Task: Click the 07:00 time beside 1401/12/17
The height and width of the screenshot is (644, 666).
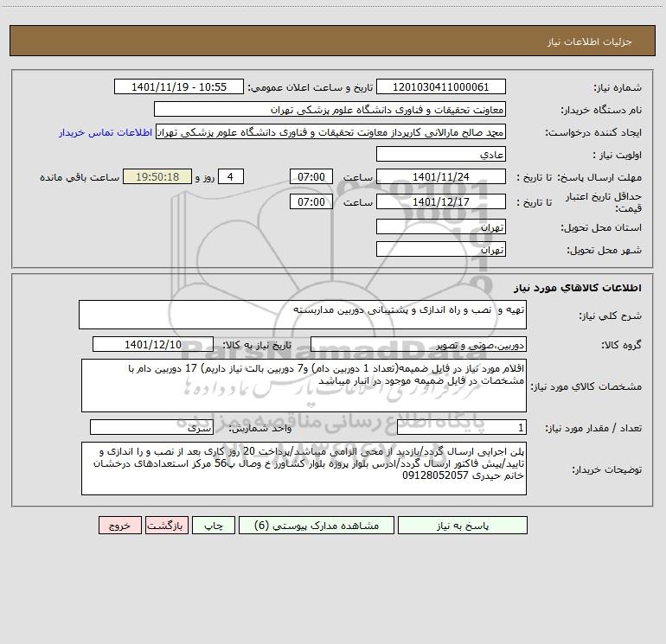Action: coord(311,201)
